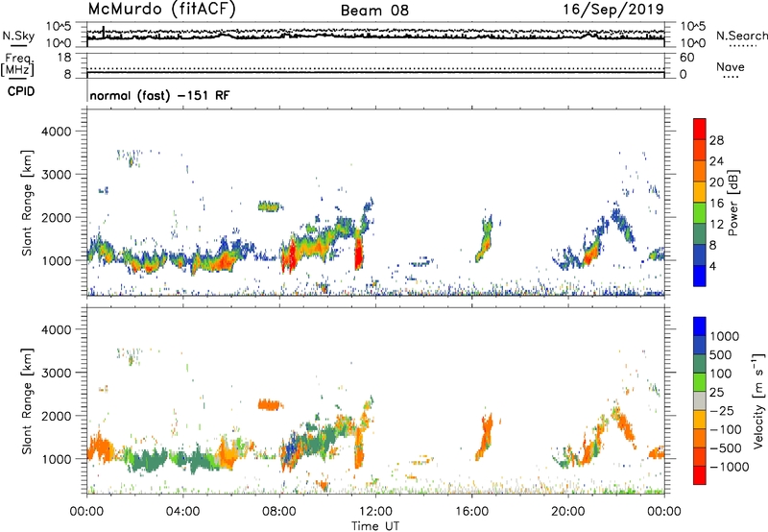
Task: Click the -1000 label on velocity colorbar
Action: (729, 467)
